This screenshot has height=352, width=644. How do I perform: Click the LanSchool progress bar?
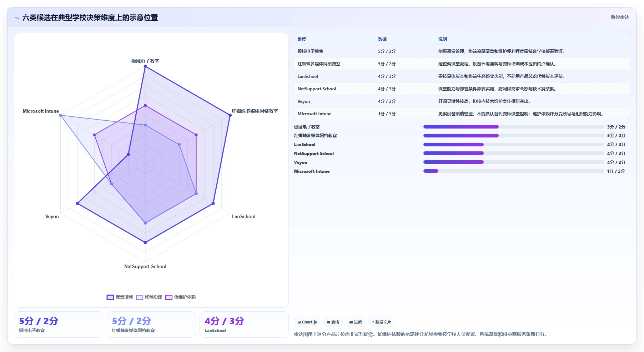tap(514, 145)
